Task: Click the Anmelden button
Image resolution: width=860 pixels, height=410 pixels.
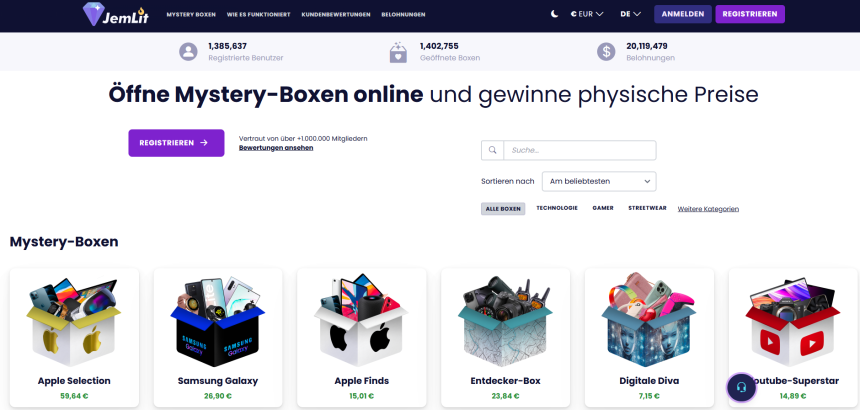Action: click(683, 14)
